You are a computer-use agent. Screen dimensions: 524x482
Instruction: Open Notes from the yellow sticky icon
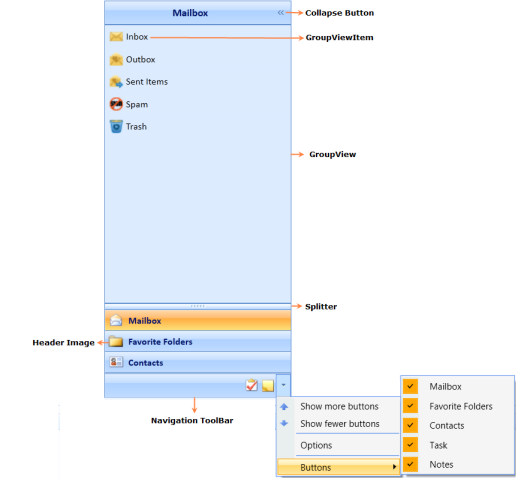[x=268, y=386]
